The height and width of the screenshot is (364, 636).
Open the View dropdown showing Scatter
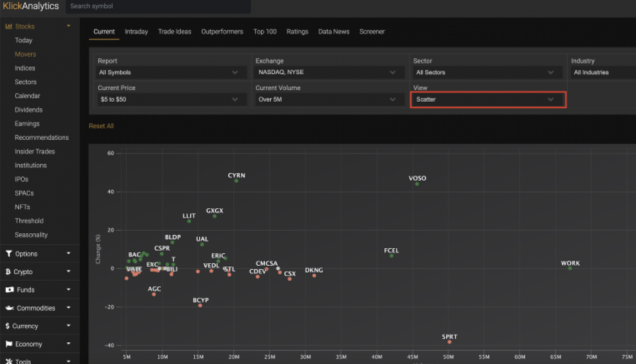488,99
